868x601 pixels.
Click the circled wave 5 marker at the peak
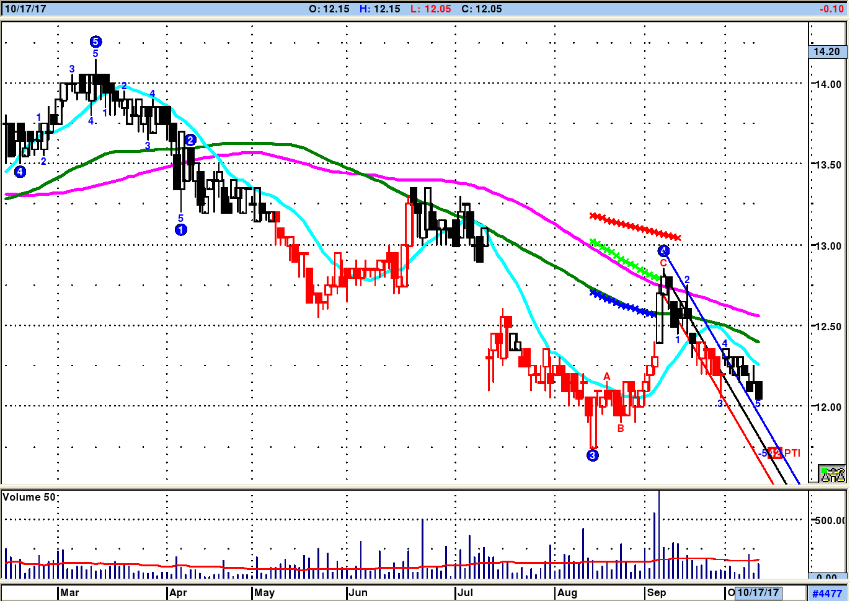point(95,42)
